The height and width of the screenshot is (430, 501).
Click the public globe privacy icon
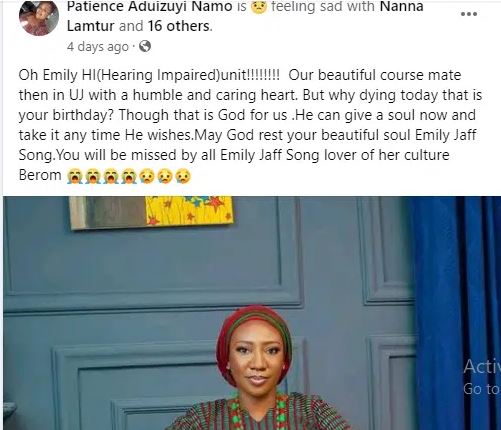tap(145, 46)
